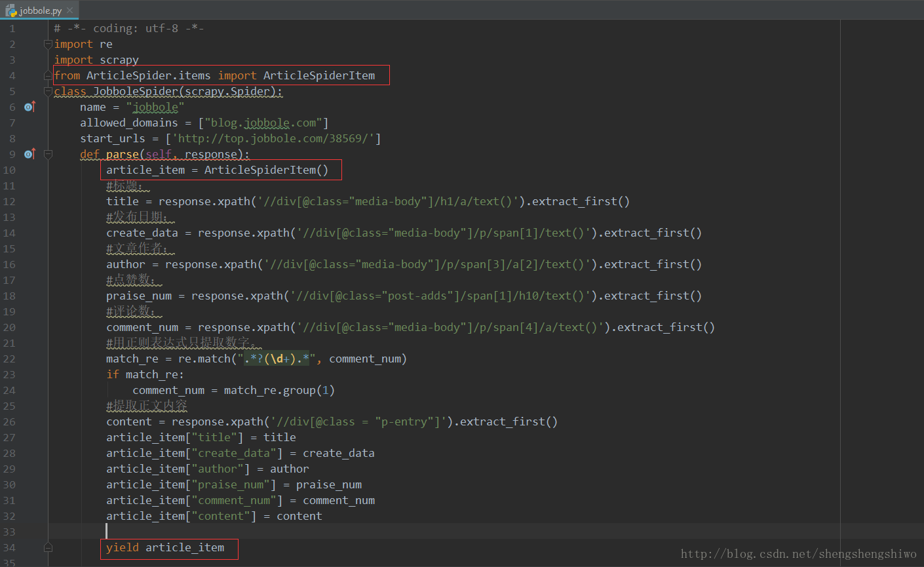Click line number 33 in the gutter
Image resolution: width=924 pixels, height=567 pixels.
coord(9,532)
